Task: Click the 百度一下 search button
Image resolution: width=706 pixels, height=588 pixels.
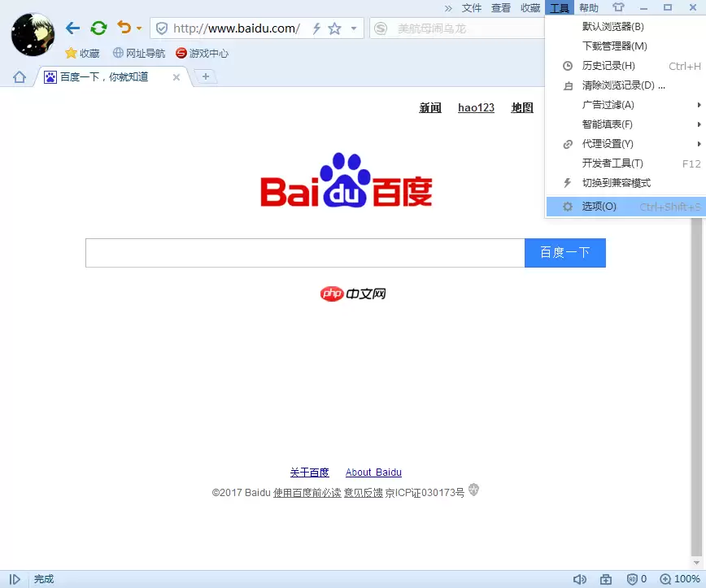Action: pyautogui.click(x=564, y=253)
